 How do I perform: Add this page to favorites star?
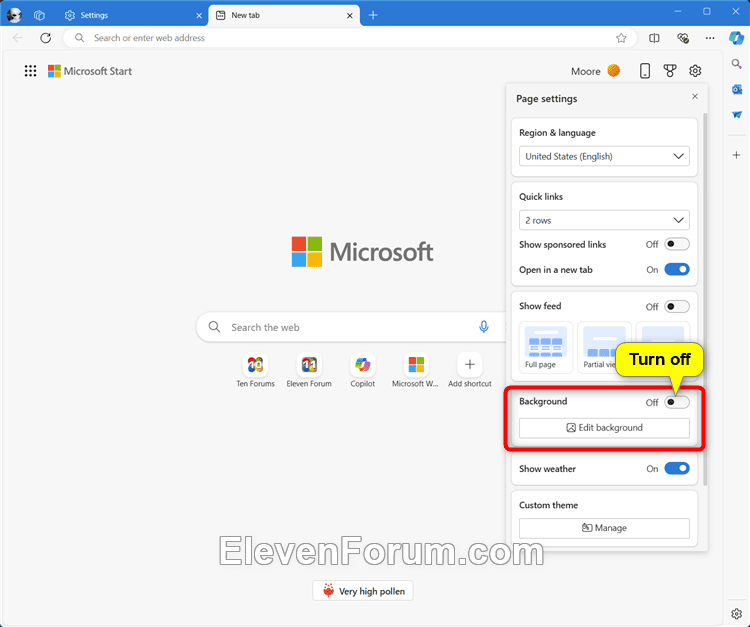[x=621, y=38]
